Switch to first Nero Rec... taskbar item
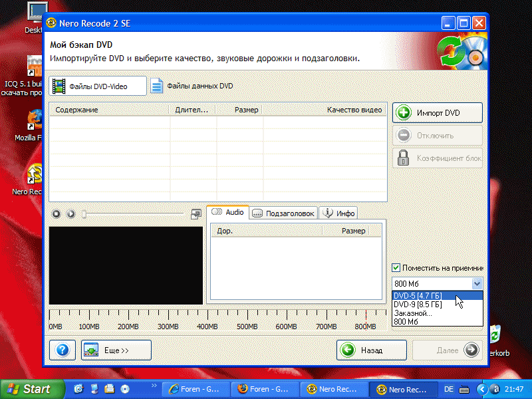The height and width of the screenshot is (399, 532). pyautogui.click(x=334, y=389)
